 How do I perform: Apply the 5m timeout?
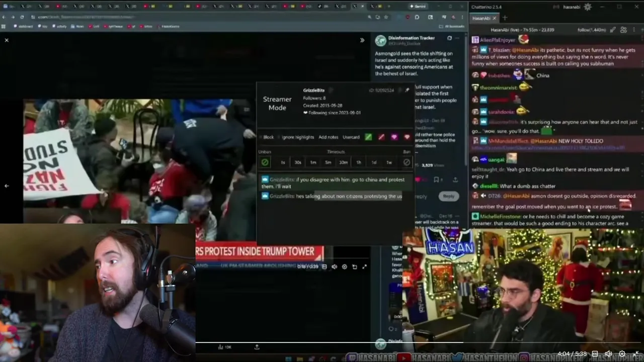pyautogui.click(x=328, y=162)
